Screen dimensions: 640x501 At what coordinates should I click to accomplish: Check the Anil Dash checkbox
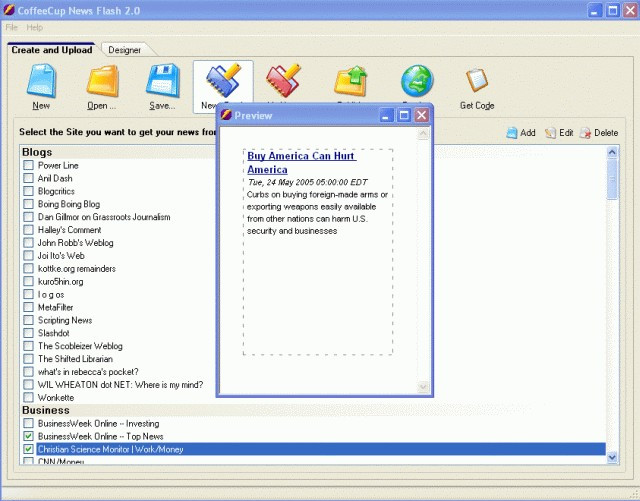coord(28,178)
